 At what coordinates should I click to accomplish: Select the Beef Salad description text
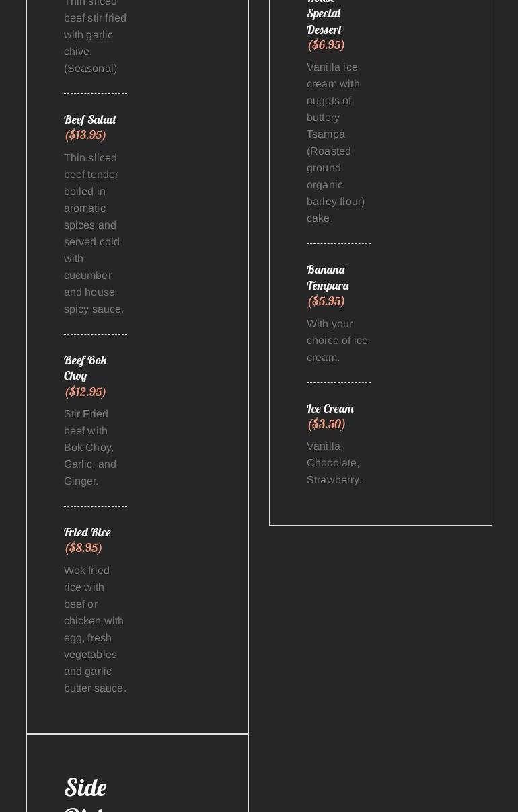[94, 233]
